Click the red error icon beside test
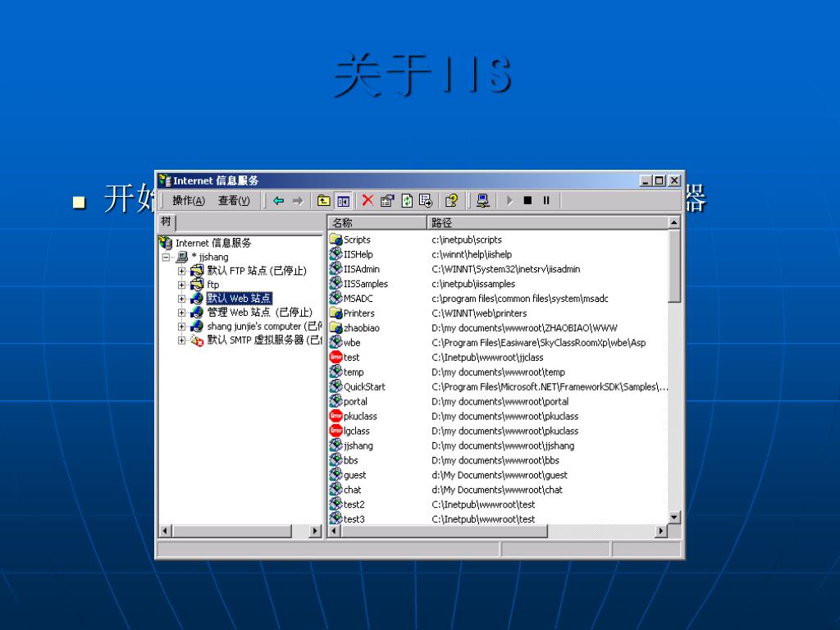840x630 pixels. 336,358
